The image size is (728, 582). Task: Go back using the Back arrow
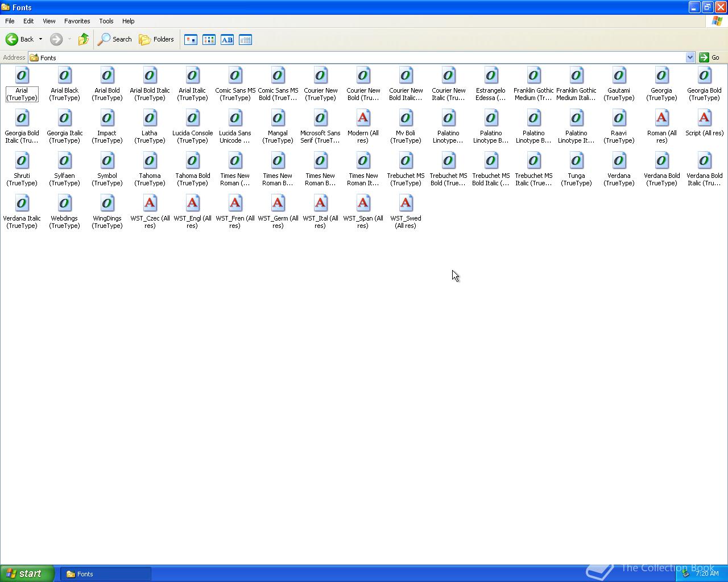click(19, 39)
